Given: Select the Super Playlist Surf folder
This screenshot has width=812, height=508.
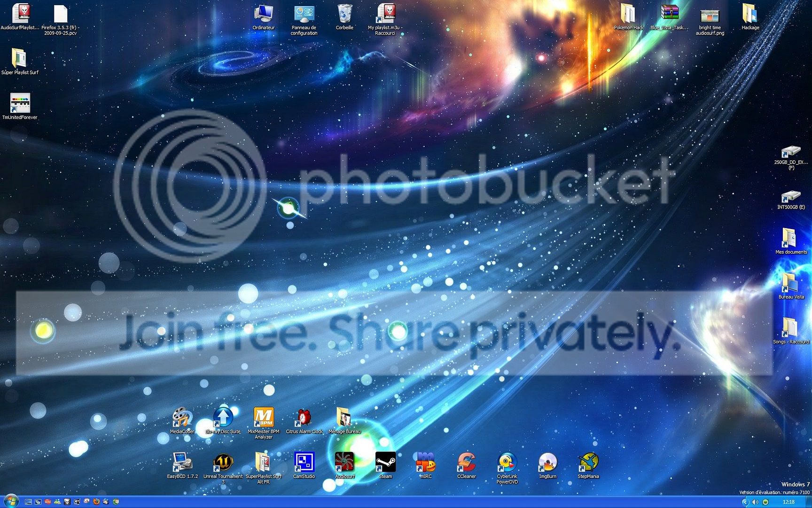Looking at the screenshot, I should pyautogui.click(x=20, y=62).
